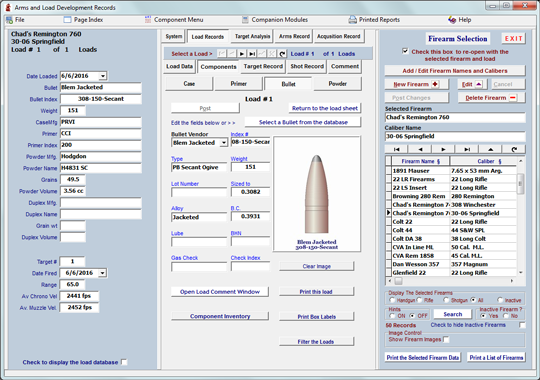
Task: Click the app icon in title bar
Action: click(x=8, y=7)
